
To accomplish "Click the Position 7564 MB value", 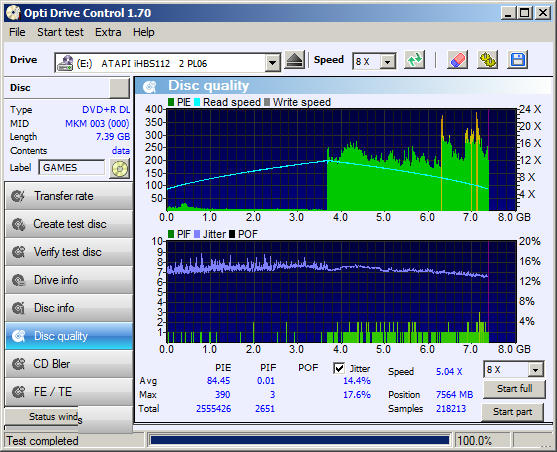I will click(x=454, y=395).
